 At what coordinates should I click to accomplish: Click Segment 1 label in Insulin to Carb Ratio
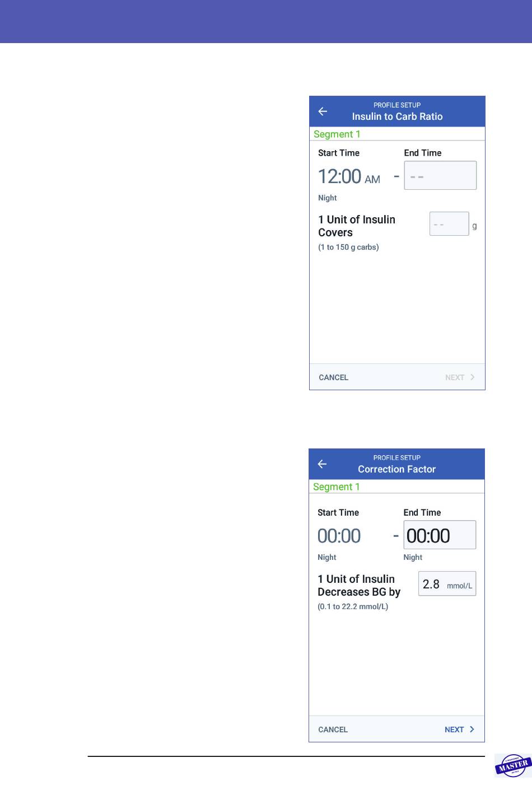(x=337, y=134)
